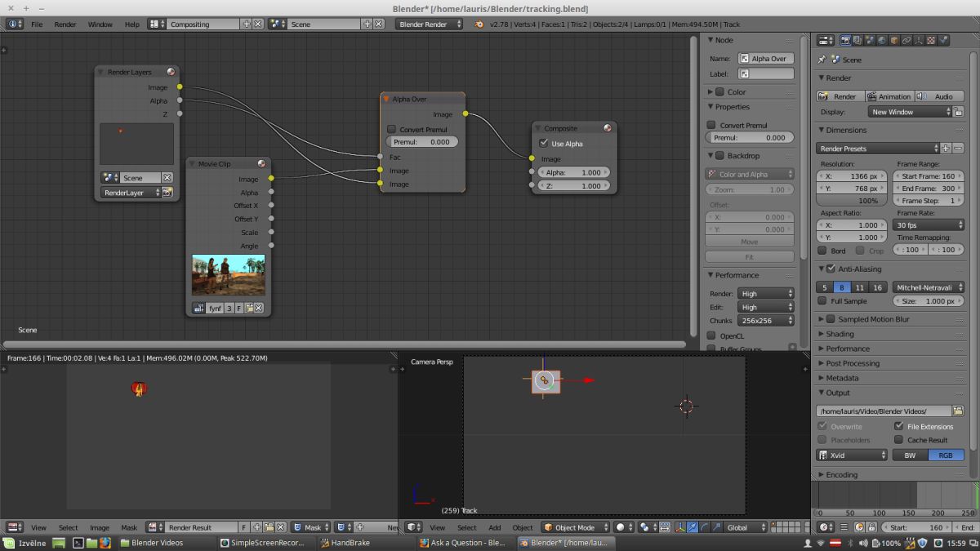980x551 pixels.
Task: Open the Object Mode dropdown in 3D view
Action: [x=575, y=527]
